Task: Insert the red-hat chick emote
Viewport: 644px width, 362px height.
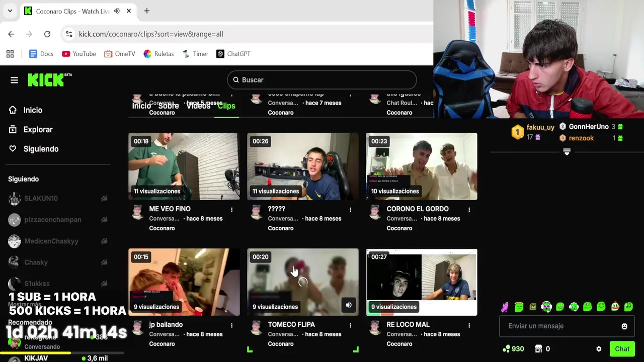Action: (615, 307)
